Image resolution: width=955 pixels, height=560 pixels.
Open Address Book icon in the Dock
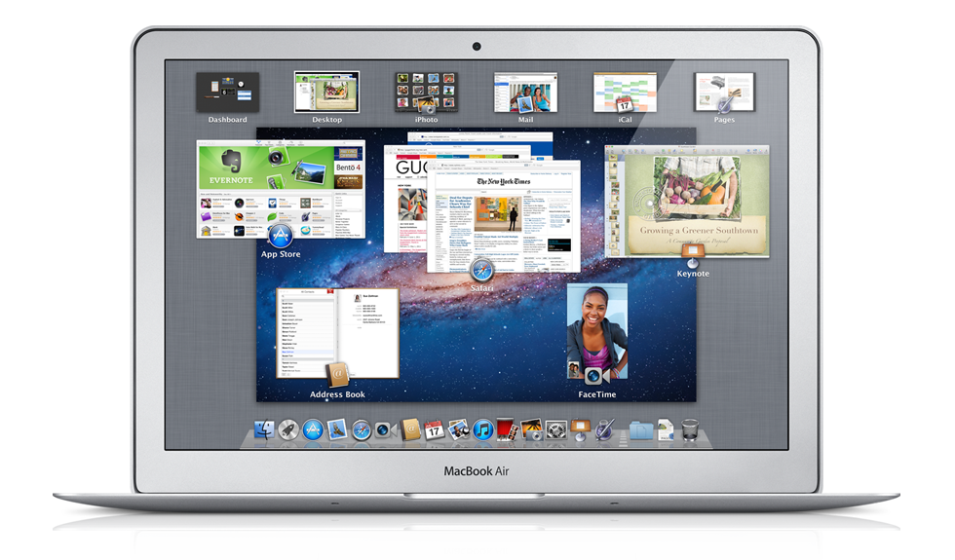click(x=410, y=429)
